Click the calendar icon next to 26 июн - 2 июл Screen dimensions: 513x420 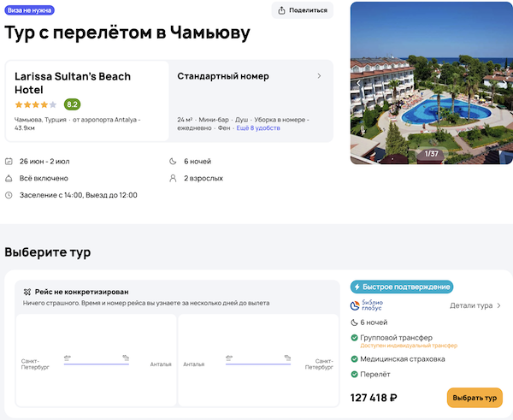9,161
